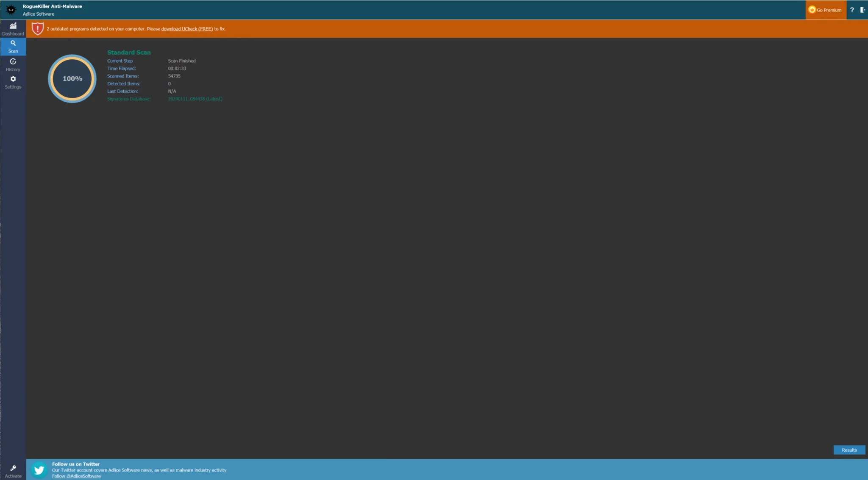Image resolution: width=868 pixels, height=480 pixels.
Task: Follow @AdliceSoftware link in footer
Action: 76,476
